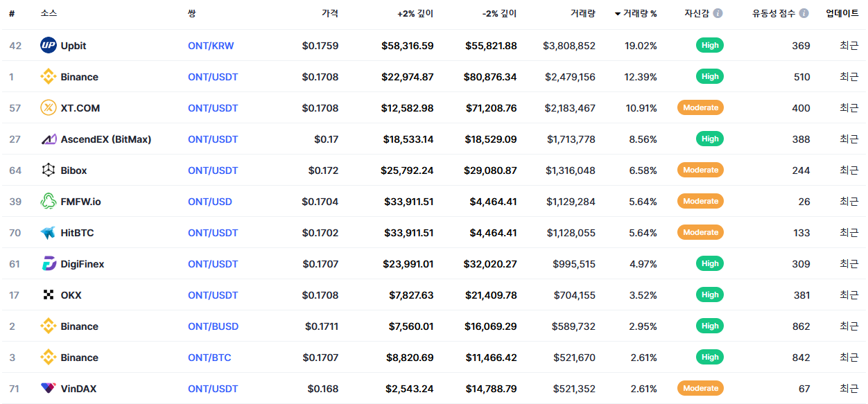The image size is (868, 404).
Task: Click the HitBTC exchange logo
Action: point(49,233)
